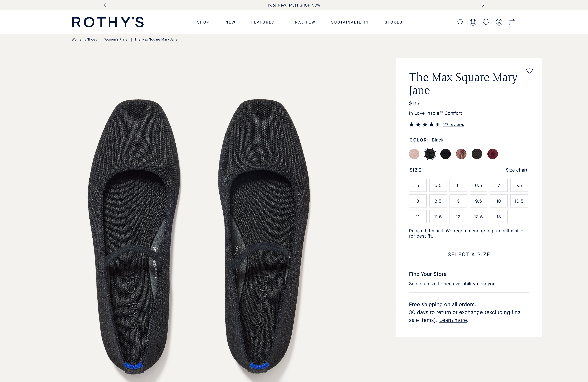Add the Mary Jane to favorites heart
The height and width of the screenshot is (382, 588).
(x=530, y=71)
